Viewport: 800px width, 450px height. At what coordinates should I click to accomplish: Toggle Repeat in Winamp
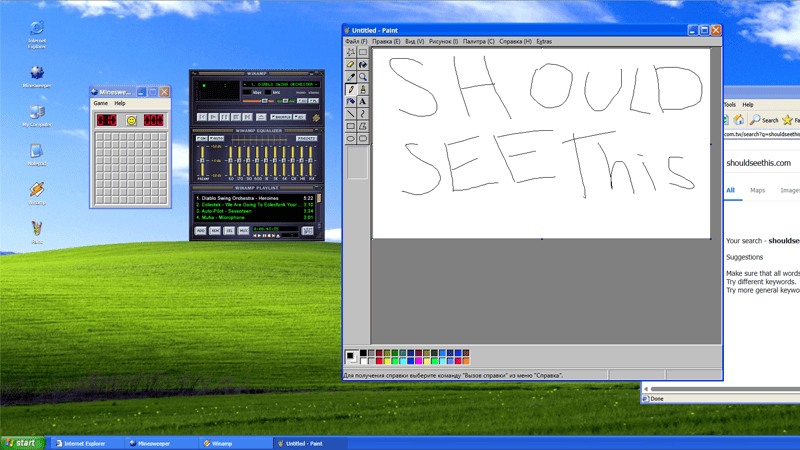tap(299, 117)
